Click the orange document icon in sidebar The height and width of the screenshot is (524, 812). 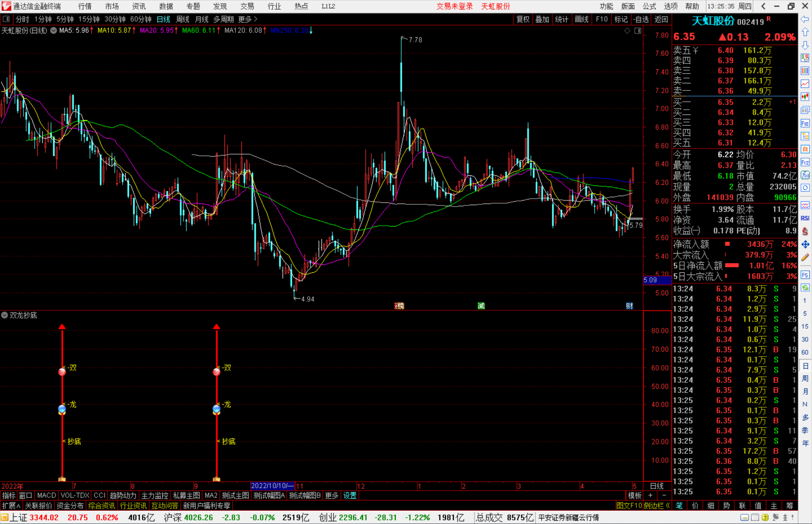[x=805, y=149]
